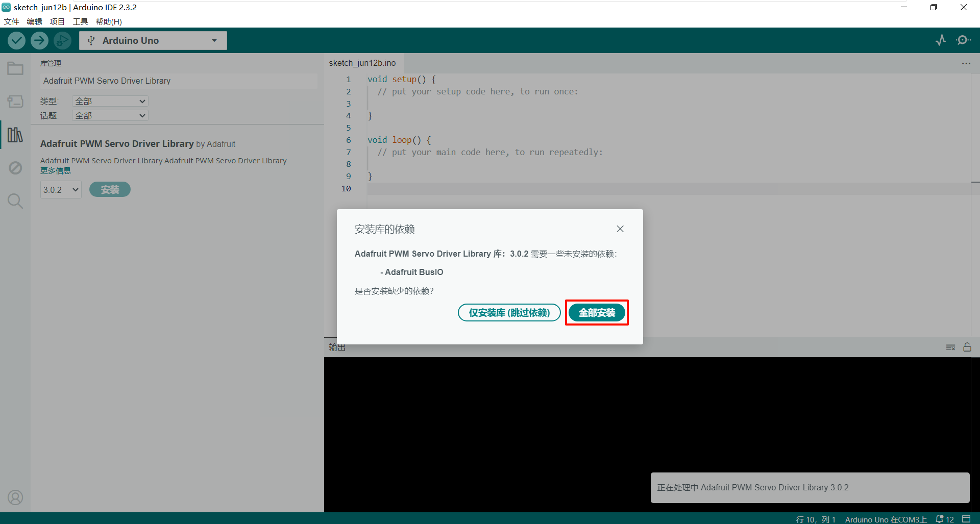980x524 pixels.
Task: Open the 帮助(H) menu
Action: (109, 21)
